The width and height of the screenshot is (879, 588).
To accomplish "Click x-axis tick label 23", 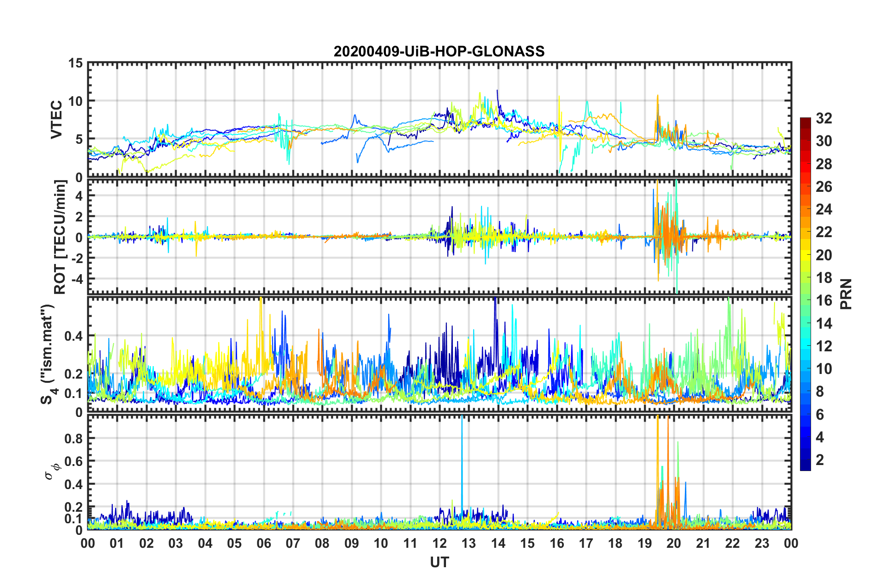I will click(x=762, y=543).
